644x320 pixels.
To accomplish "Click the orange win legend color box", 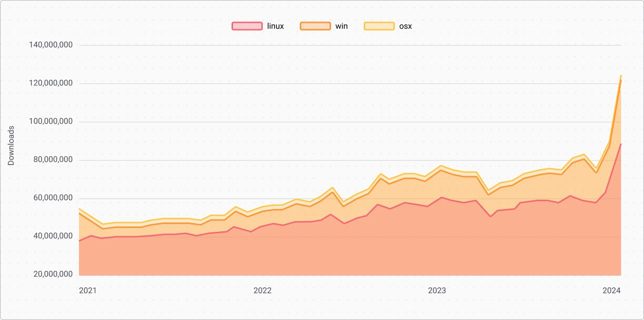I will (x=315, y=26).
